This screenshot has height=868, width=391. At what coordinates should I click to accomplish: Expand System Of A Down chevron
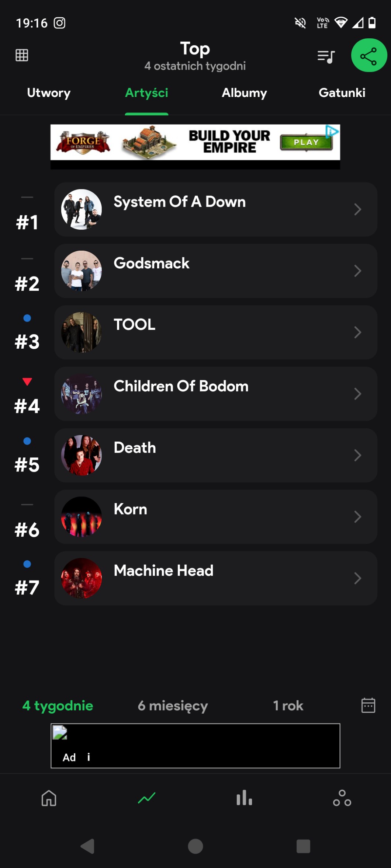[x=357, y=209]
